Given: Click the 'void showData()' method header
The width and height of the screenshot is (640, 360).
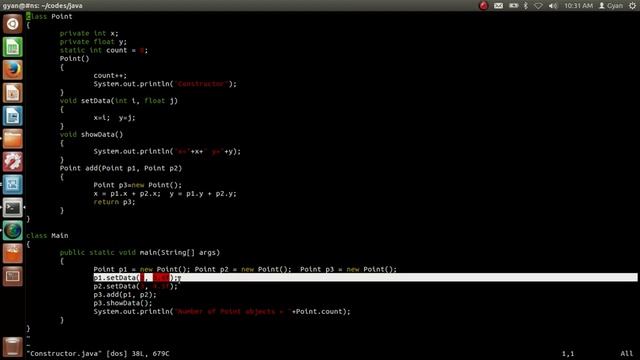Looking at the screenshot, I should (x=91, y=134).
